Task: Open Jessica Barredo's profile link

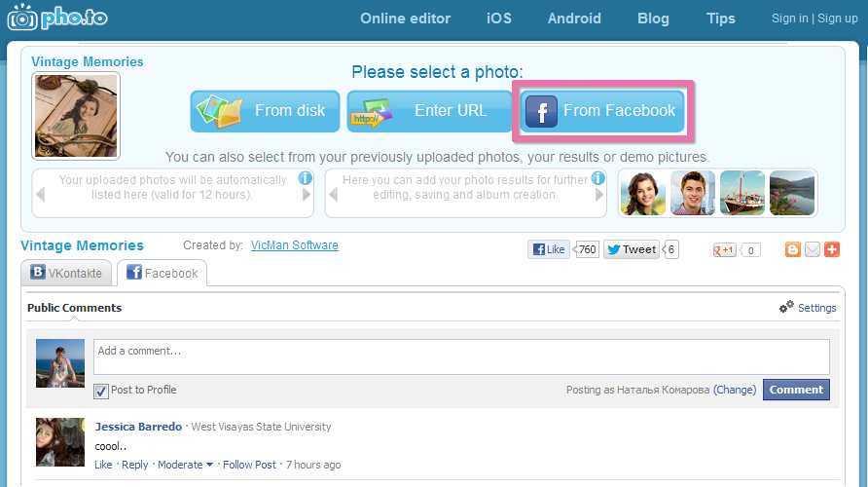Action: click(x=138, y=427)
